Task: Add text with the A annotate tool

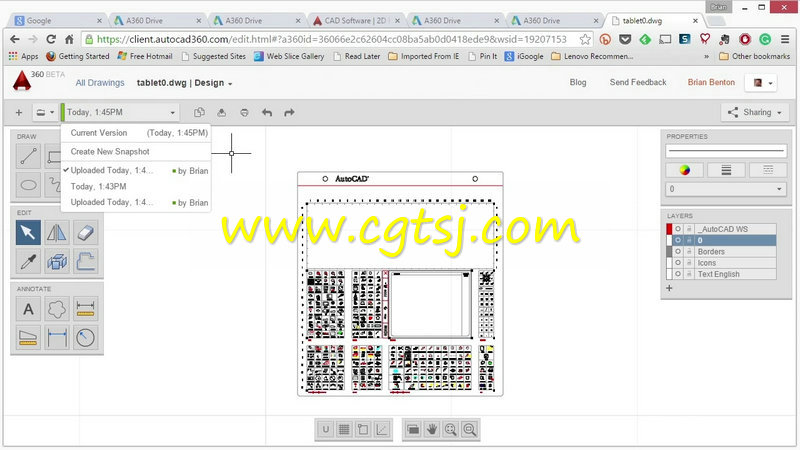Action: 28,309
